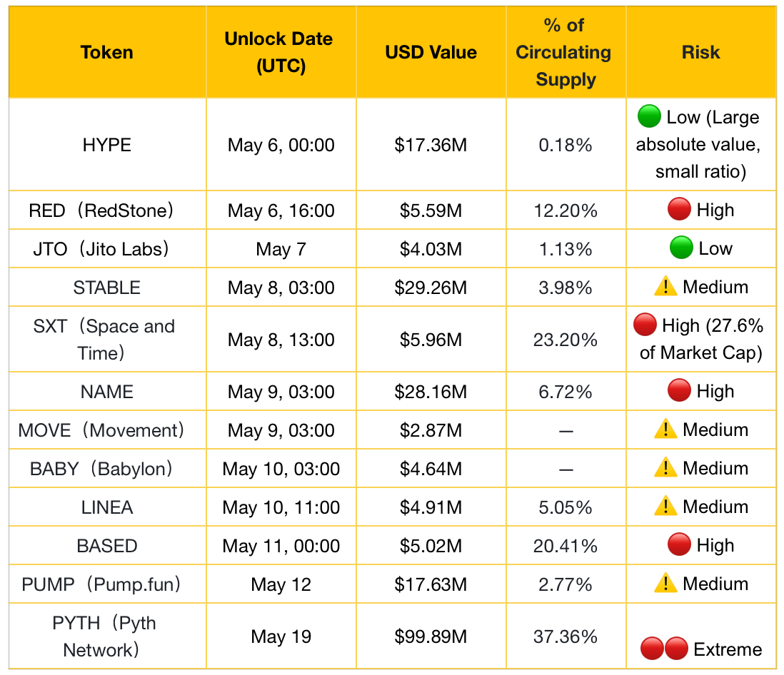The height and width of the screenshot is (675, 784).
Task: Click the red circle icon beside RED RedStone's High
Action: [x=679, y=209]
